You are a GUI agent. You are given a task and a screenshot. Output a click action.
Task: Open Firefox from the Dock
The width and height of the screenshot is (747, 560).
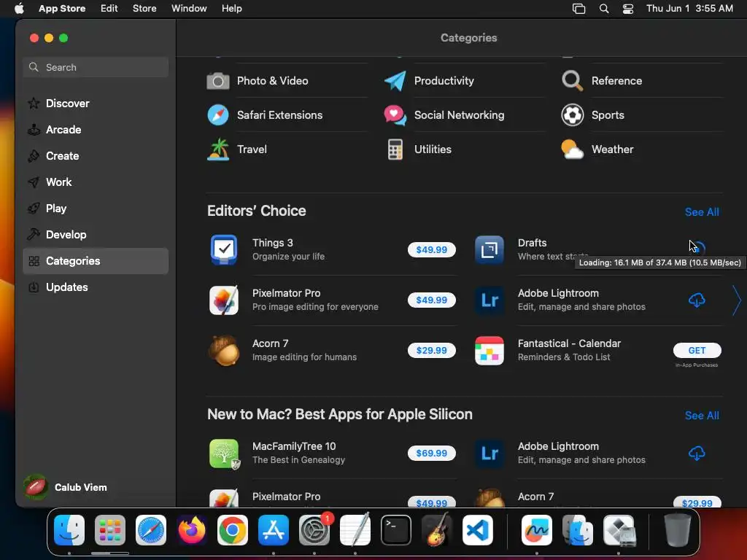click(x=192, y=530)
